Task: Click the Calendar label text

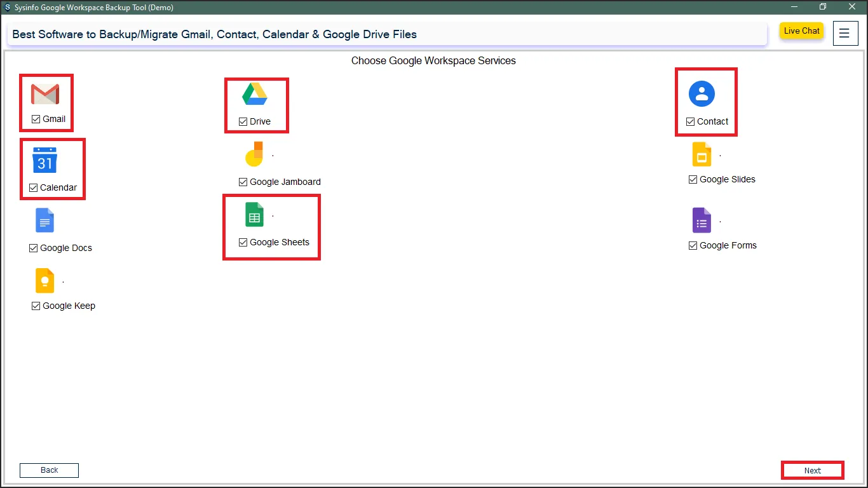Action: [58, 187]
